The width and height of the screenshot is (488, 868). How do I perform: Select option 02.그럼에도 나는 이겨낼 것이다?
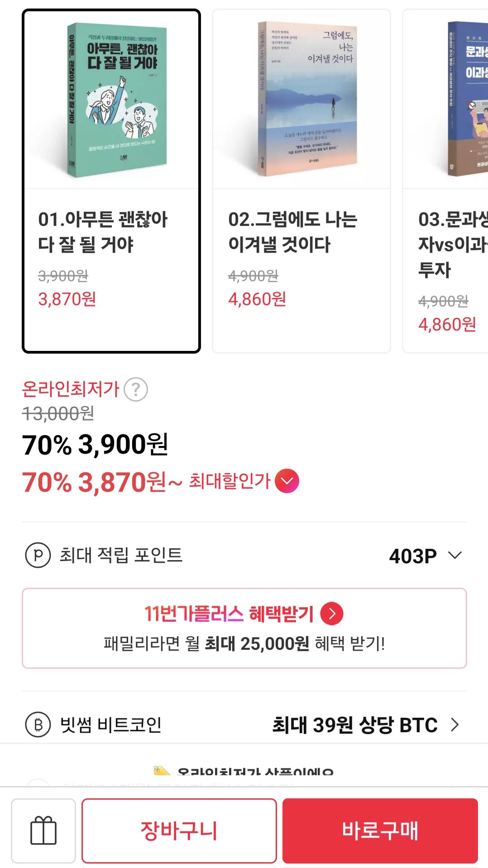(x=301, y=181)
